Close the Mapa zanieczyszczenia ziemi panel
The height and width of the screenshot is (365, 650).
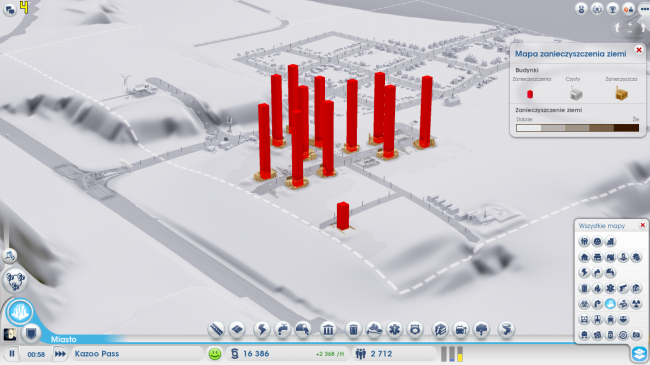point(639,50)
